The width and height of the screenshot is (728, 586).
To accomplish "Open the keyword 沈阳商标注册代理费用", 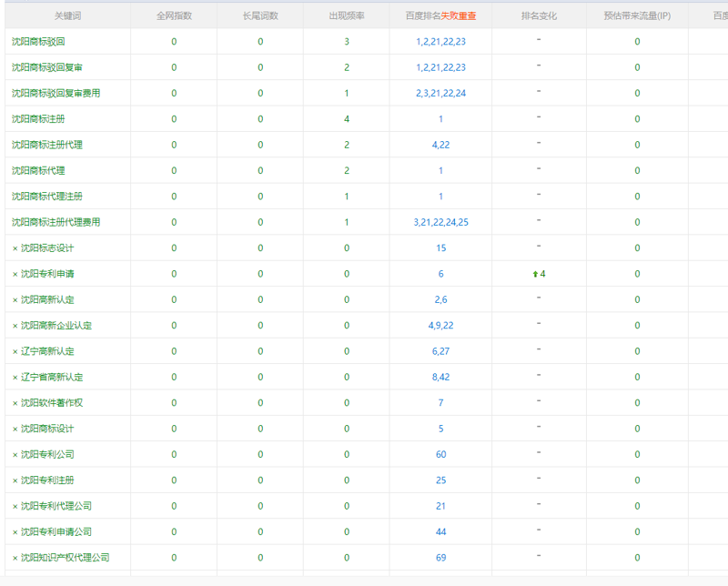I will point(56,222).
